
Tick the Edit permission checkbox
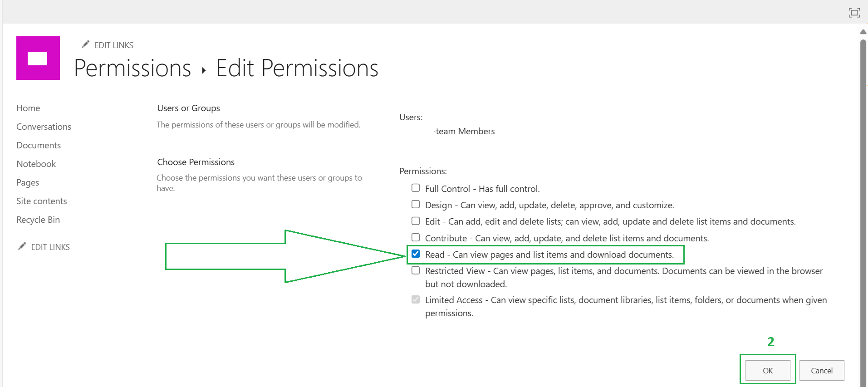pos(416,221)
